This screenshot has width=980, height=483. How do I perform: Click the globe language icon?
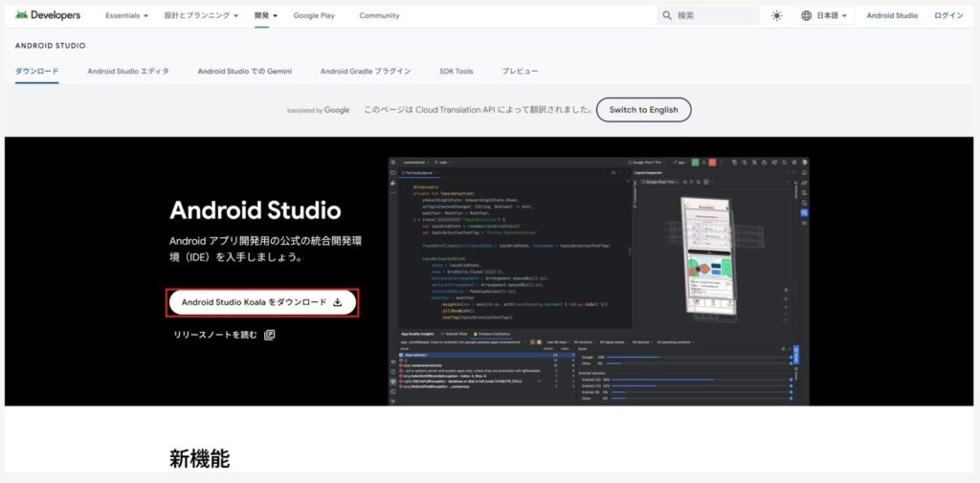(806, 15)
